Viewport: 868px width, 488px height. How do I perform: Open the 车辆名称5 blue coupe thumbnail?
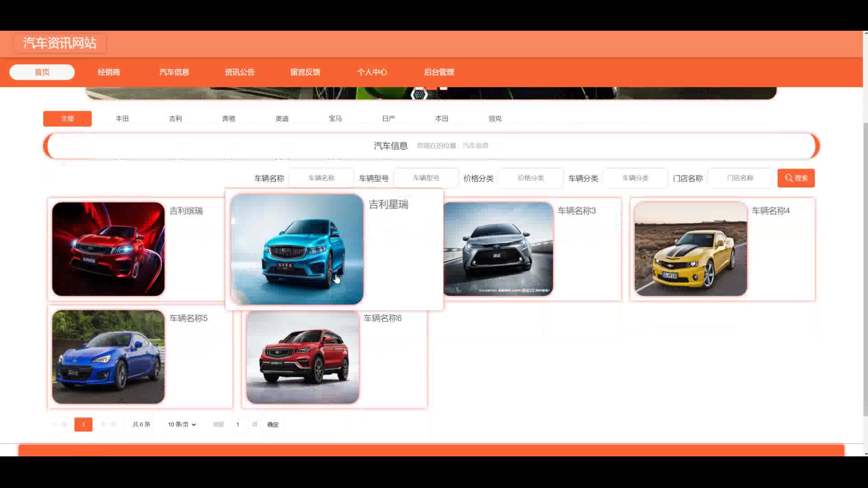tap(108, 357)
